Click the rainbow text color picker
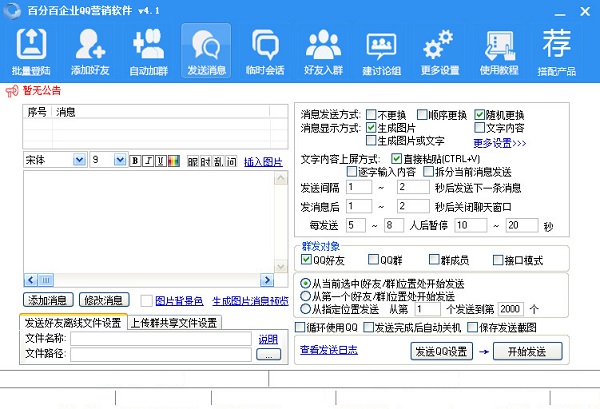600x409 pixels. click(x=174, y=160)
